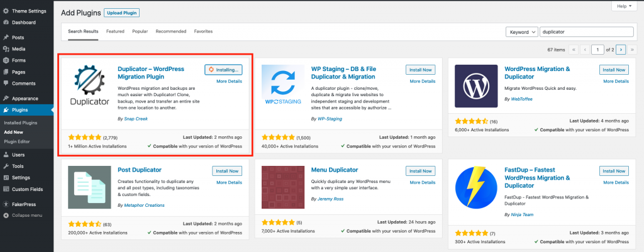Install the WP Staging plugin

coord(421,70)
